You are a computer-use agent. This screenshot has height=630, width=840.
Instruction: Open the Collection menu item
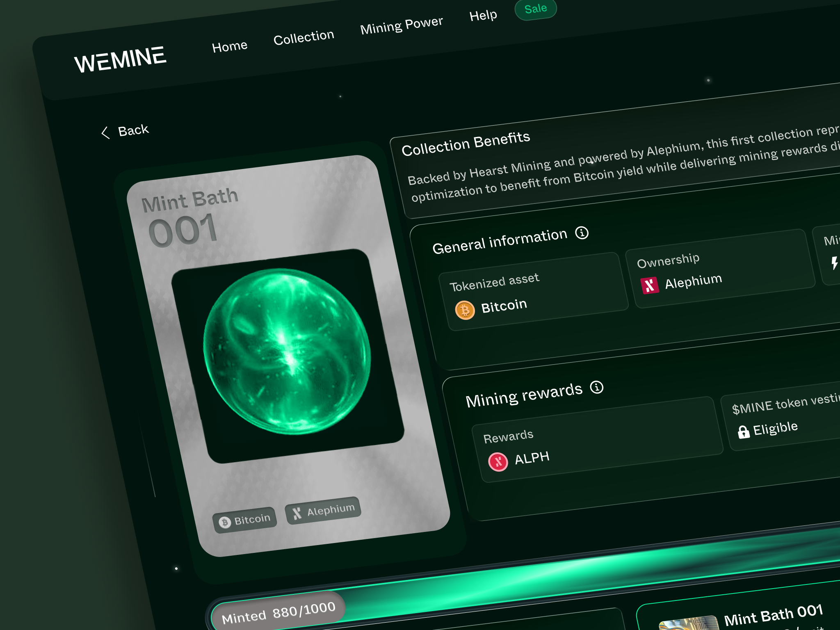(x=304, y=37)
